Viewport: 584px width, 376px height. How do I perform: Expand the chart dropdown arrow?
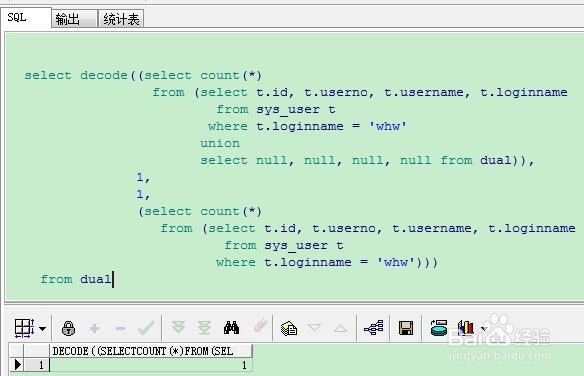[x=484, y=329]
